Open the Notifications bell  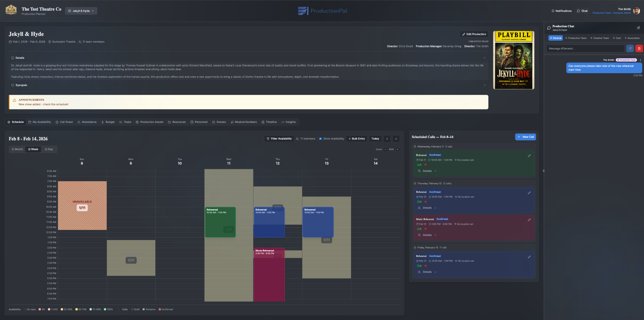[561, 11]
